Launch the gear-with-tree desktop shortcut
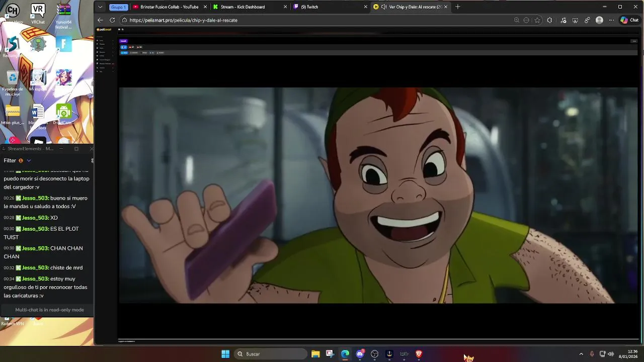The image size is (644, 362). coord(38,44)
